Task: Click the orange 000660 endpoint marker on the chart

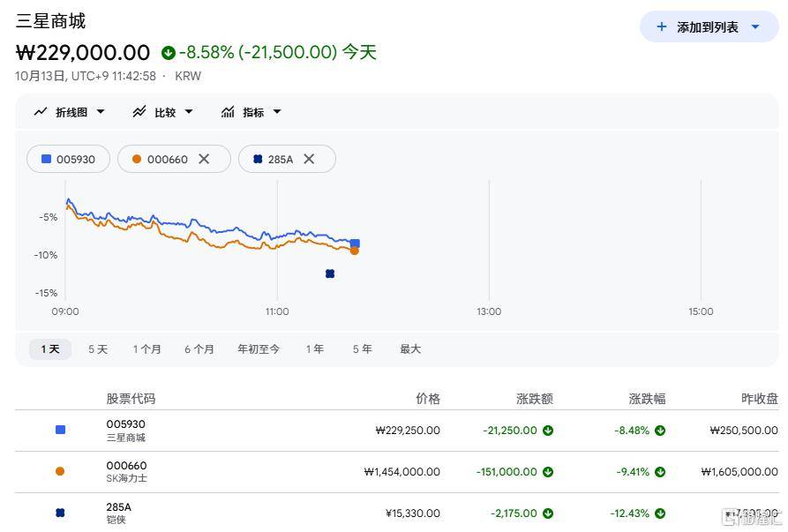Action: pos(355,251)
